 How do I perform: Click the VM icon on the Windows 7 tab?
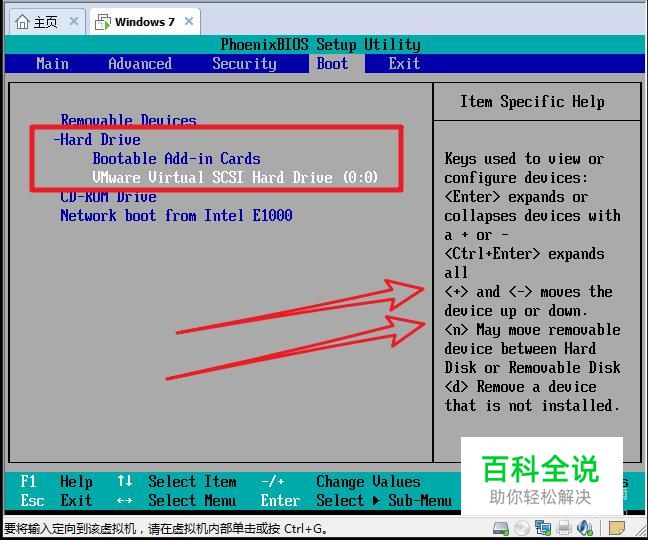[103, 22]
